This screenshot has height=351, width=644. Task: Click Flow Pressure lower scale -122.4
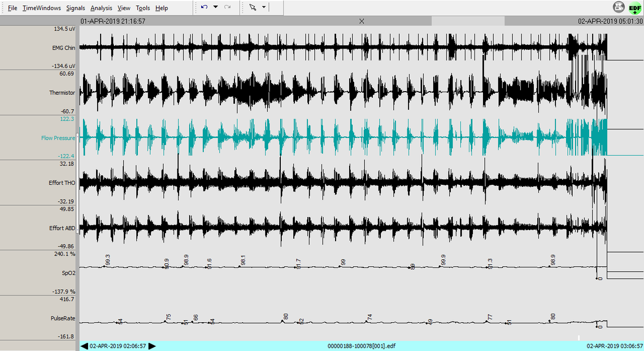66,156
